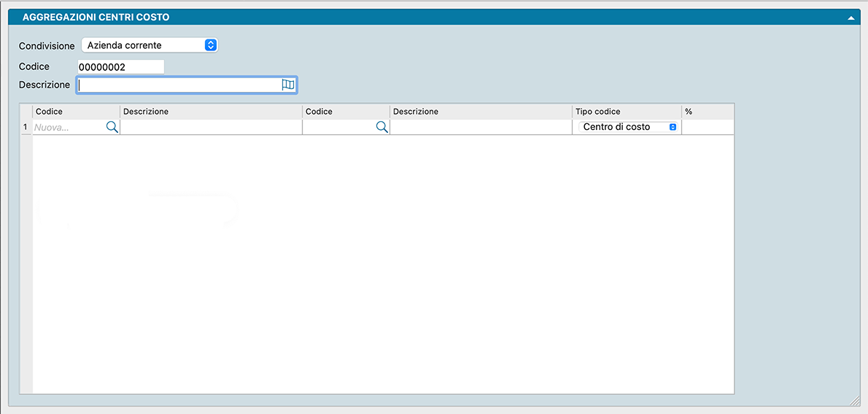
Task: Click the first Descrizione cell in row 1
Action: [x=211, y=127]
